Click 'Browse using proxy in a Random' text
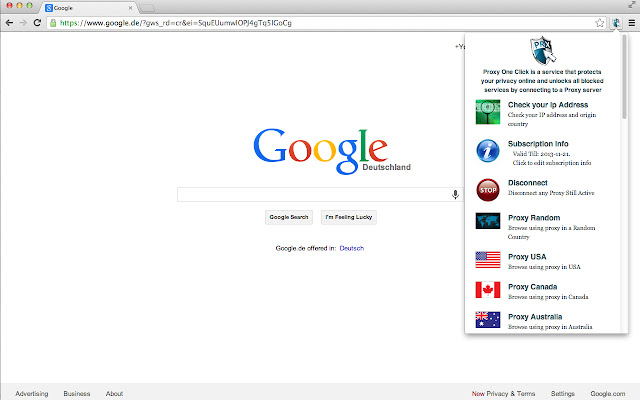Screen dimensions: 640x400 551,228
